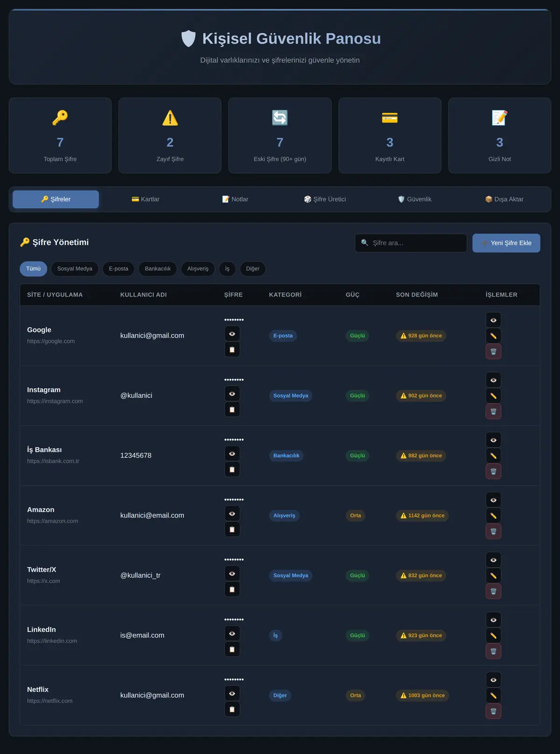Copy the LinkedIn password with clipboard icon
This screenshot has height=754, width=560.
[x=232, y=649]
